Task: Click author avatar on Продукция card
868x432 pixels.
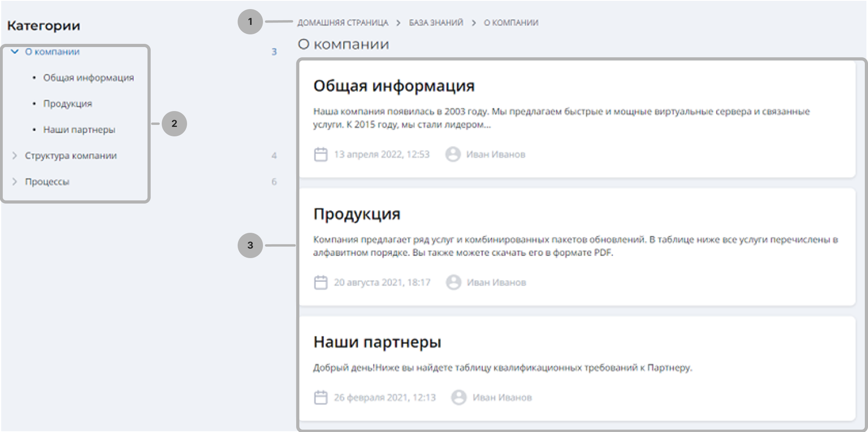Action: point(453,282)
